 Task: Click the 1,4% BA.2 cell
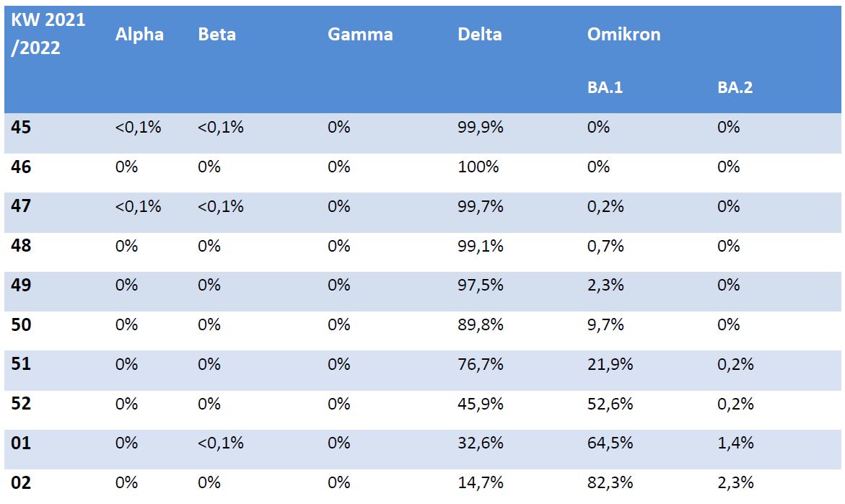(x=735, y=443)
